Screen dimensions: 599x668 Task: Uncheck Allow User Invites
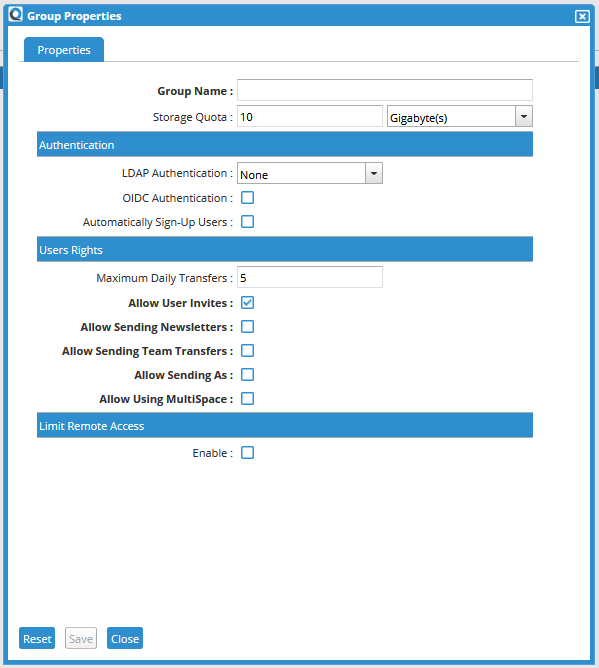click(x=248, y=303)
